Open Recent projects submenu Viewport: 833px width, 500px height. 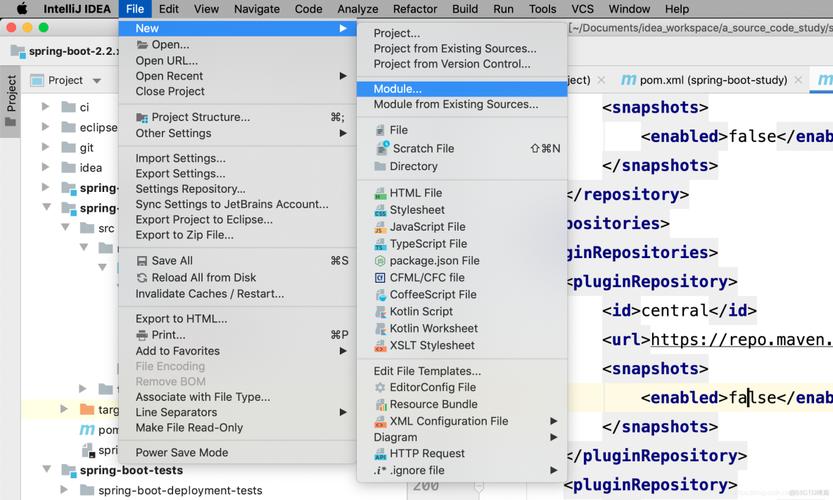237,76
